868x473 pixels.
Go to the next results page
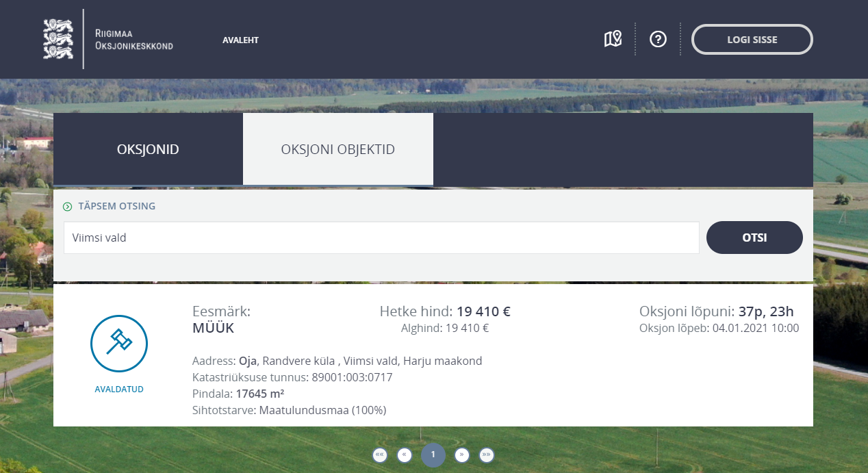tap(462, 455)
